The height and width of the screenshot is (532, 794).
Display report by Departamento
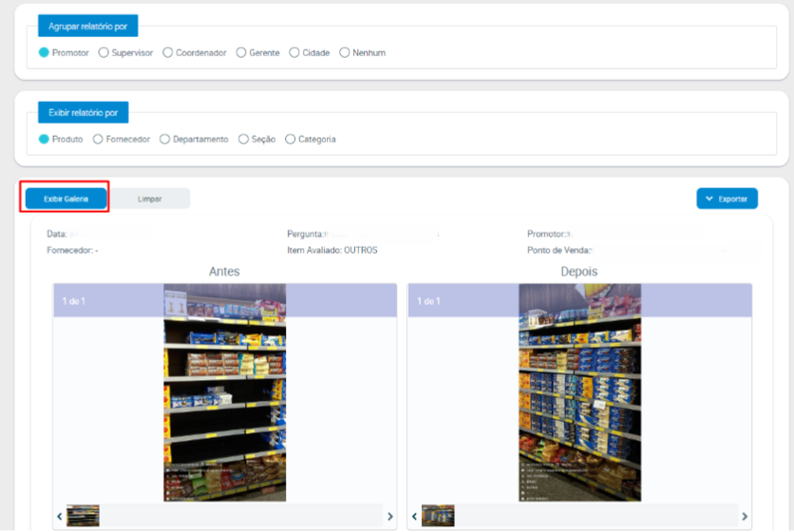[x=164, y=140]
